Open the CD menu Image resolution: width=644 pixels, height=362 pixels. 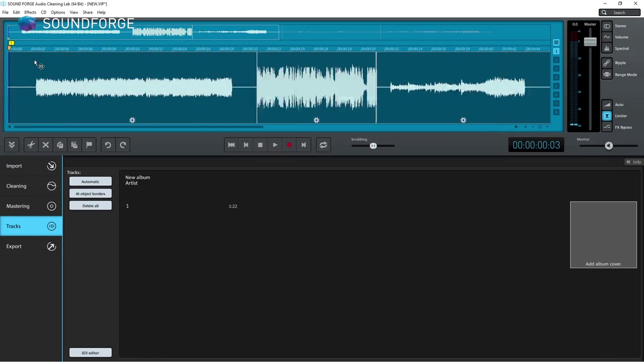[43, 12]
